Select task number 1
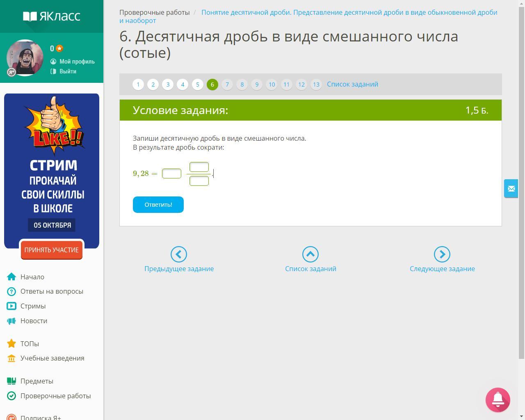The image size is (525, 420). pos(138,84)
